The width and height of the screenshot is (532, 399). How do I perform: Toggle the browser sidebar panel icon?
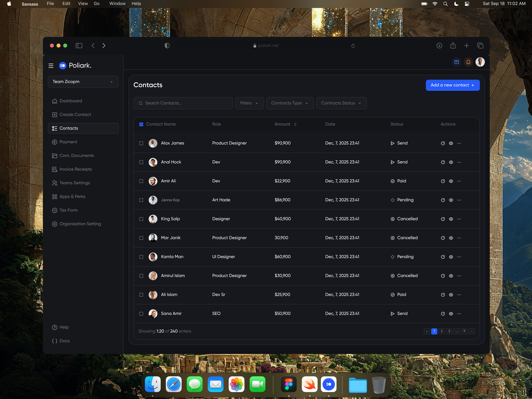[79, 45]
